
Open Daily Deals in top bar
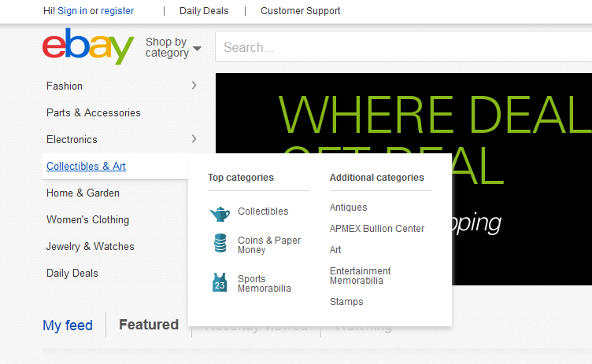pos(204,11)
